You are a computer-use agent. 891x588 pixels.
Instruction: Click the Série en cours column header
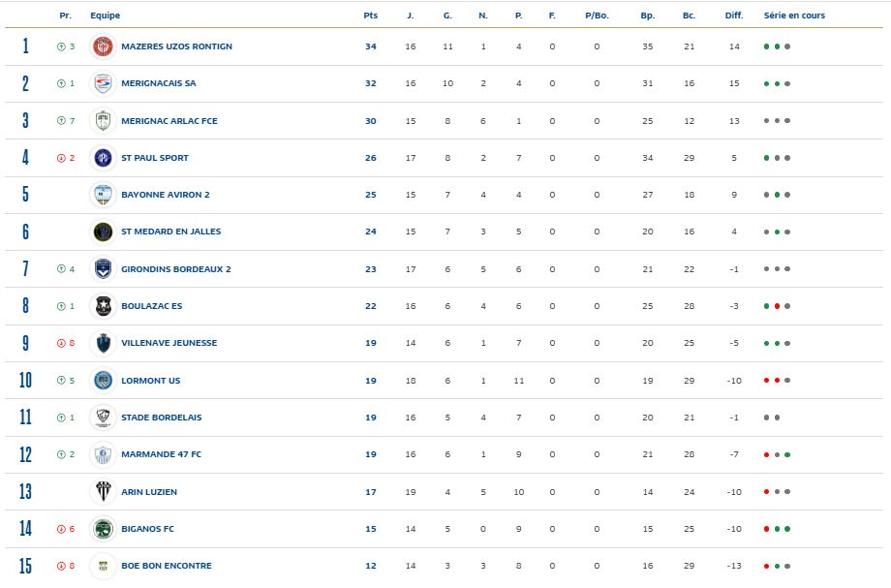794,15
